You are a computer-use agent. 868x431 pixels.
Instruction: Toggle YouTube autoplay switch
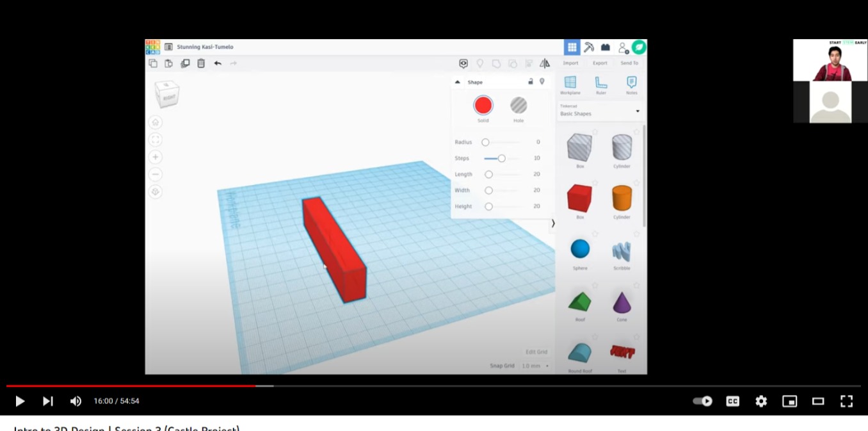[703, 401]
